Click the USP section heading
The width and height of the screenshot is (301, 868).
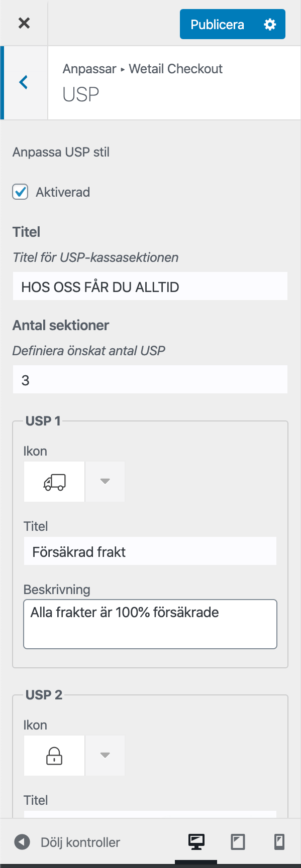[81, 94]
